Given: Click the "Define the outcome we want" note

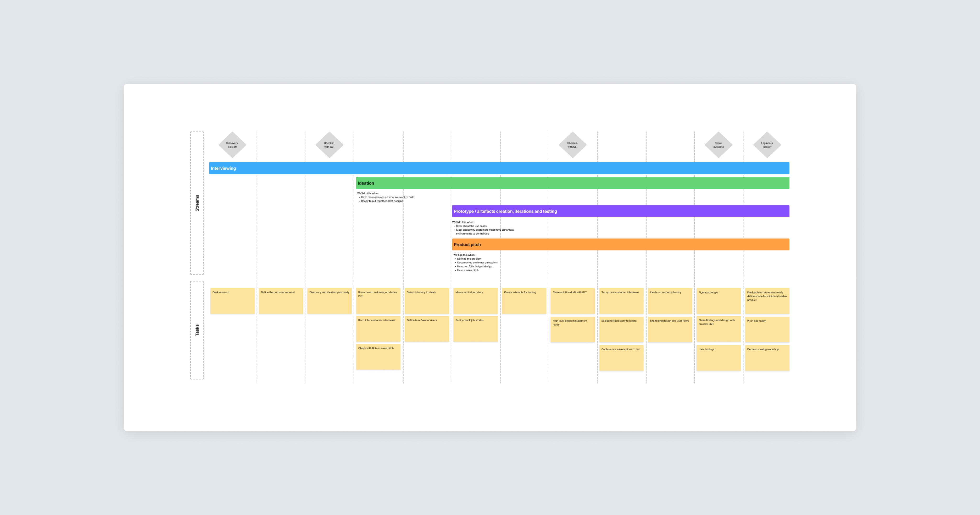Looking at the screenshot, I should 281,301.
